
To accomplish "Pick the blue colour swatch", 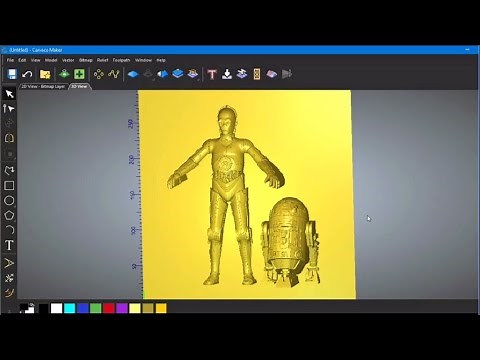I will tap(83, 308).
